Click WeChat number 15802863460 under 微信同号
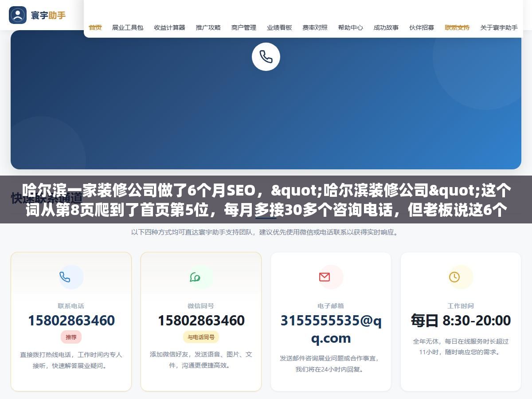The height and width of the screenshot is (399, 532). coord(201,320)
